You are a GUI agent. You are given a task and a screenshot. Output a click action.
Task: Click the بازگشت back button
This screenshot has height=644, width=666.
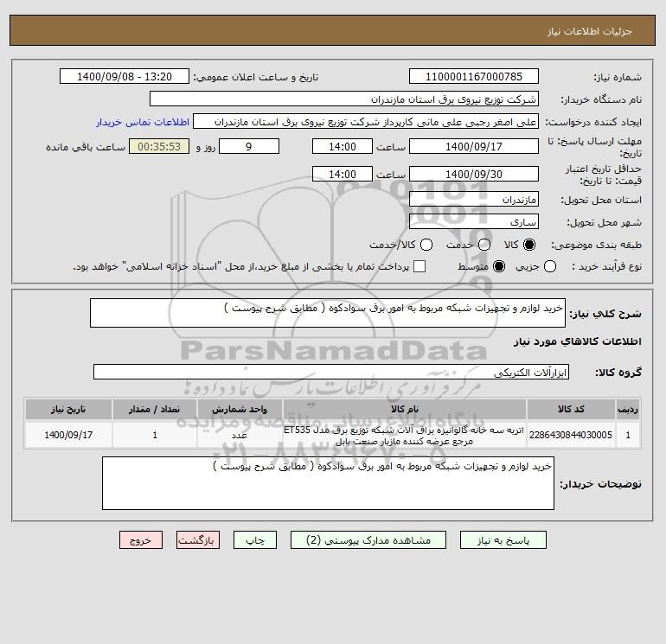tap(198, 540)
